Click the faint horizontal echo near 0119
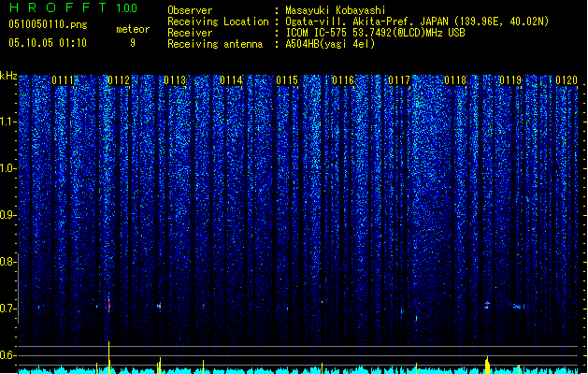Screen dimensions: 588x374 click(x=518, y=307)
